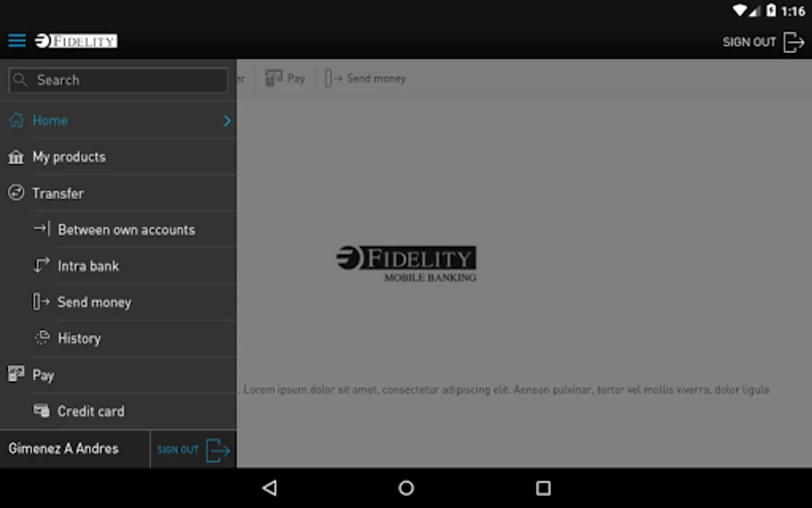Image resolution: width=812 pixels, height=508 pixels.
Task: Tap SIGN OUT text in sidebar footer
Action: pos(178,450)
